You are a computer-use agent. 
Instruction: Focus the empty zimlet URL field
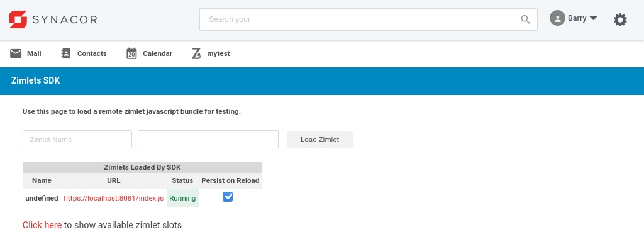208,139
